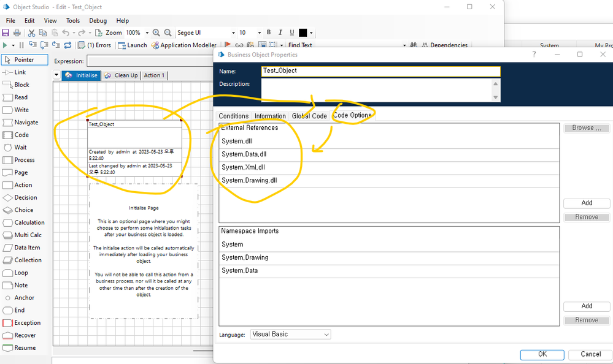The image size is (613, 364).
Task: Switch to the Global Code tab
Action: coord(309,116)
